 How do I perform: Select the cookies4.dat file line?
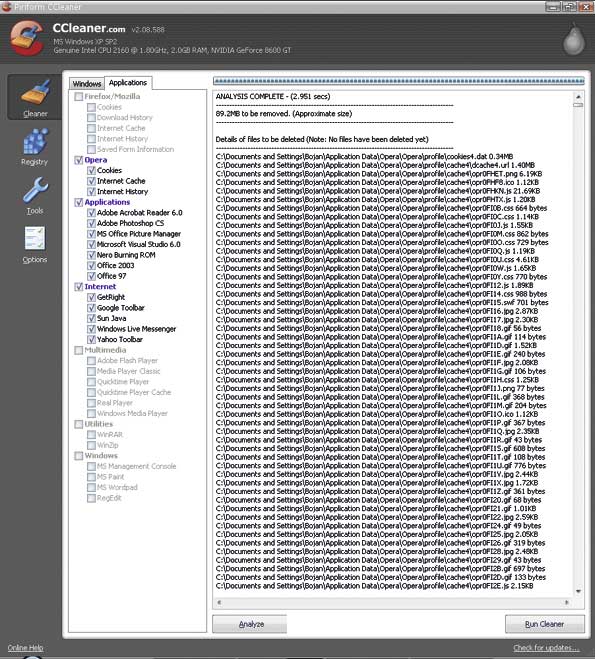tap(364, 156)
